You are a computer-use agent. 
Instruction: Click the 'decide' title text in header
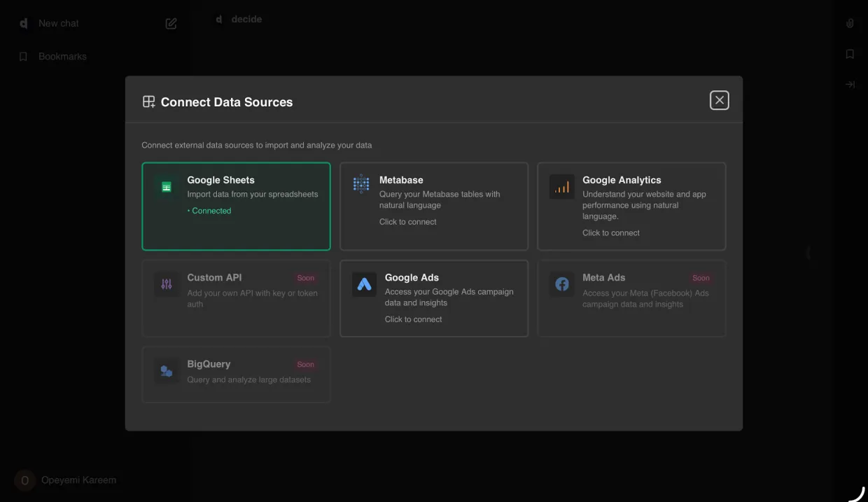246,20
